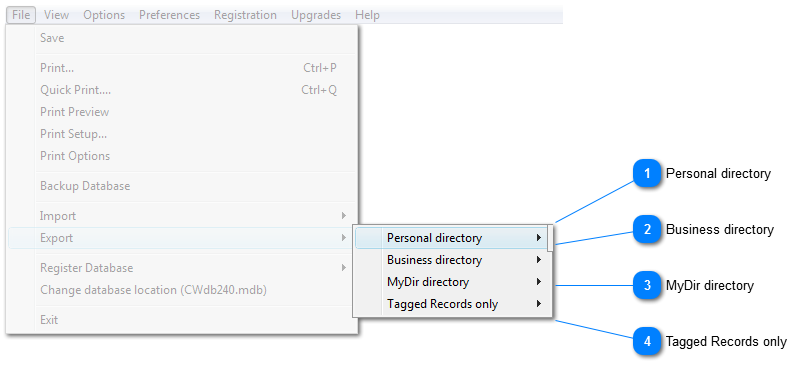Select Quick Print.... entry
The image size is (803, 366).
182,90
